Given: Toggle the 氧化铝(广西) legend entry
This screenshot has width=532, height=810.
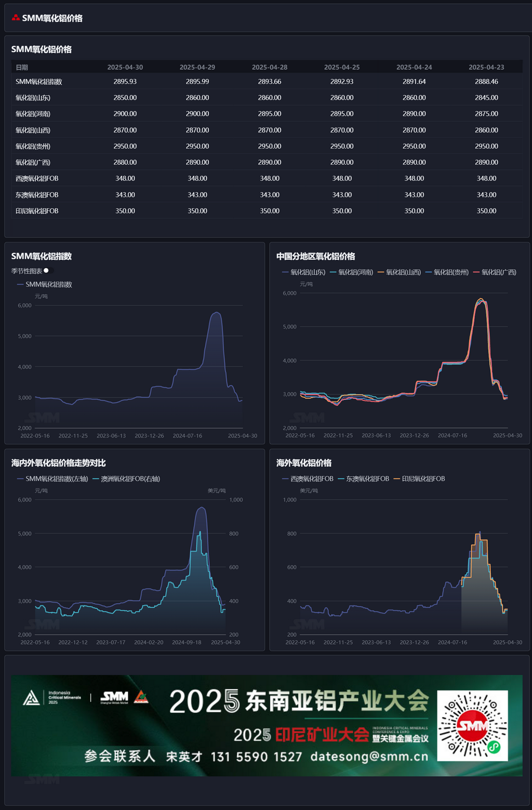Looking at the screenshot, I should 495,272.
